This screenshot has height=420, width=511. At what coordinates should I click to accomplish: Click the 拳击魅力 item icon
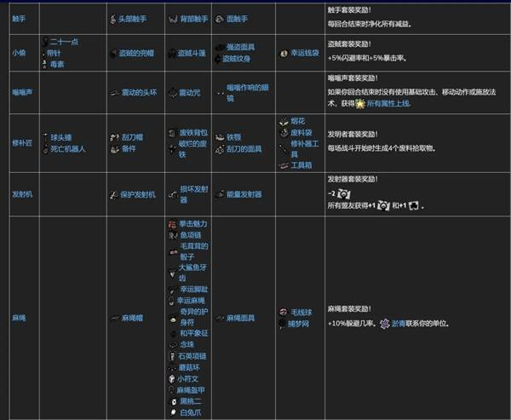point(171,223)
